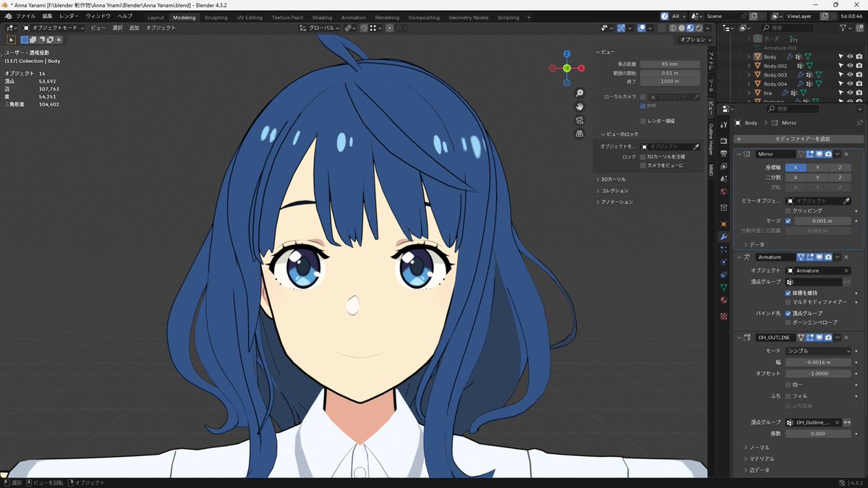Screen dimensions: 868x488
Task: Open the Object properties orange square tab
Action: [723, 224]
